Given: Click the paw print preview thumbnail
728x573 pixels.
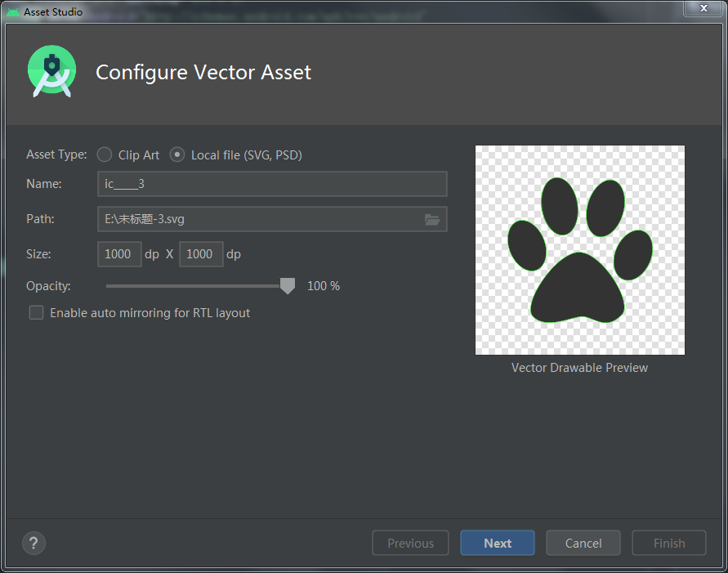Looking at the screenshot, I should click(x=579, y=249).
